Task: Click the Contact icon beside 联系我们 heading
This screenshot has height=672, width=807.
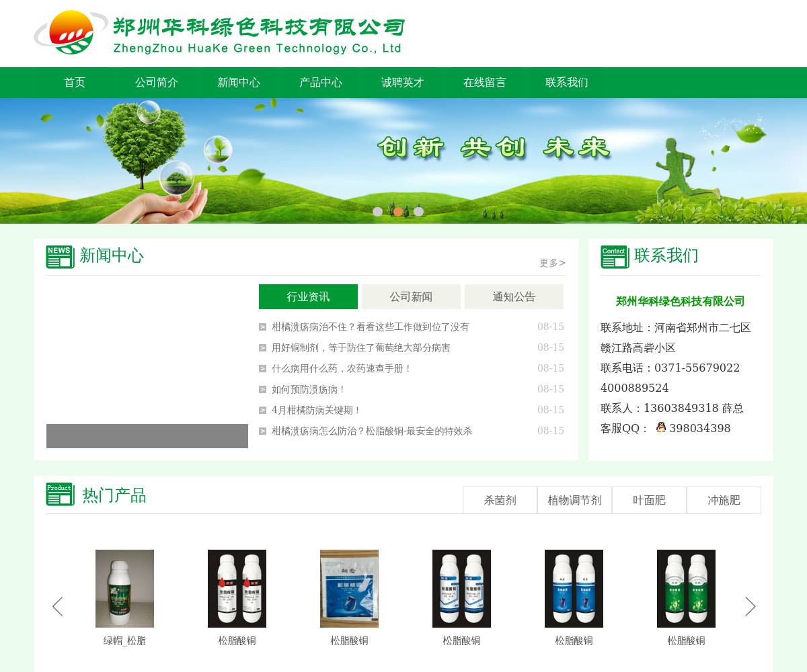Action: (615, 257)
